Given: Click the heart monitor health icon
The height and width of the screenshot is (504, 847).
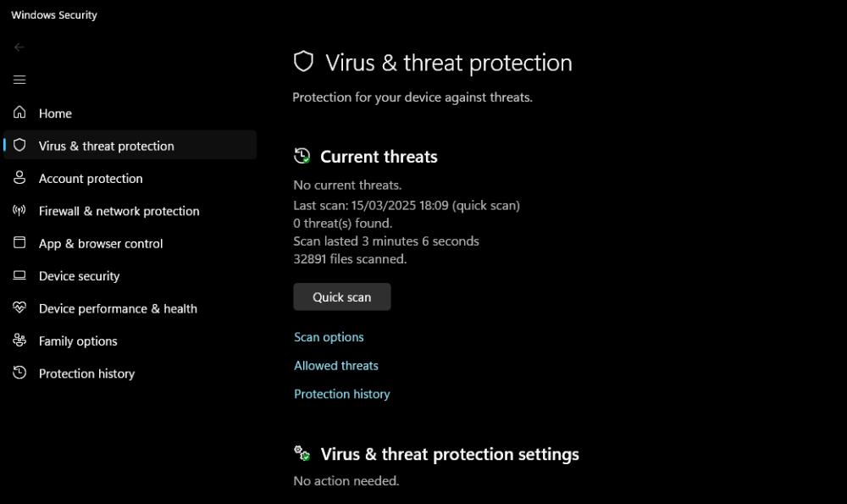Looking at the screenshot, I should tap(19, 307).
